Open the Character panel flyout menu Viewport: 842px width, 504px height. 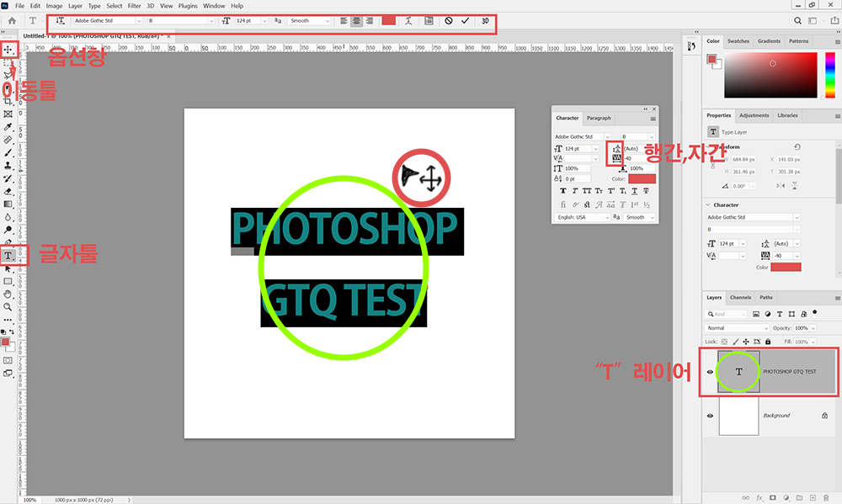pos(653,119)
